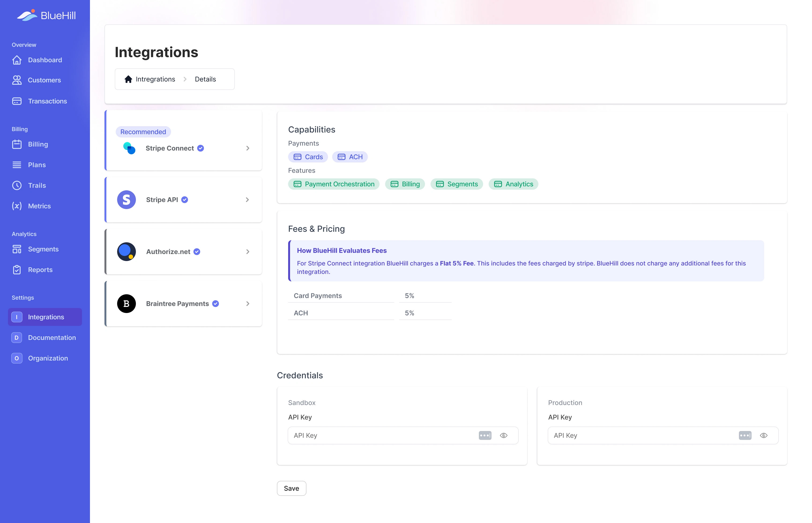Click the Production API key password-manager icon
The image size is (812, 523).
point(745,435)
